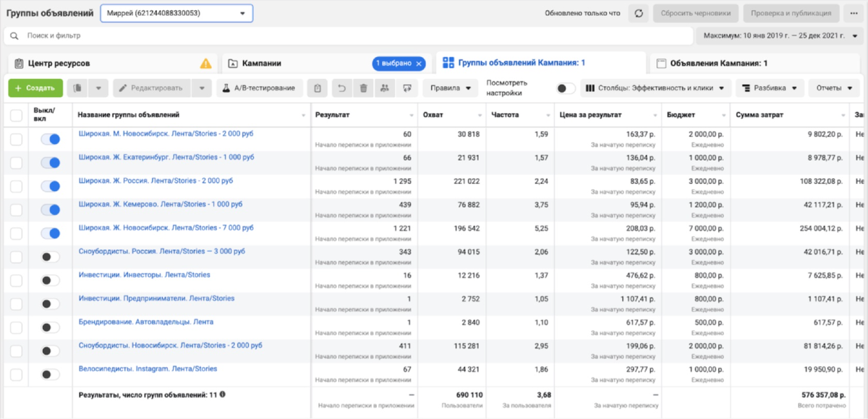Viewport: 868px width, 419px height.
Task: Turn off ad set Широкая. Ж. Екатеринбург
Action: tap(50, 163)
